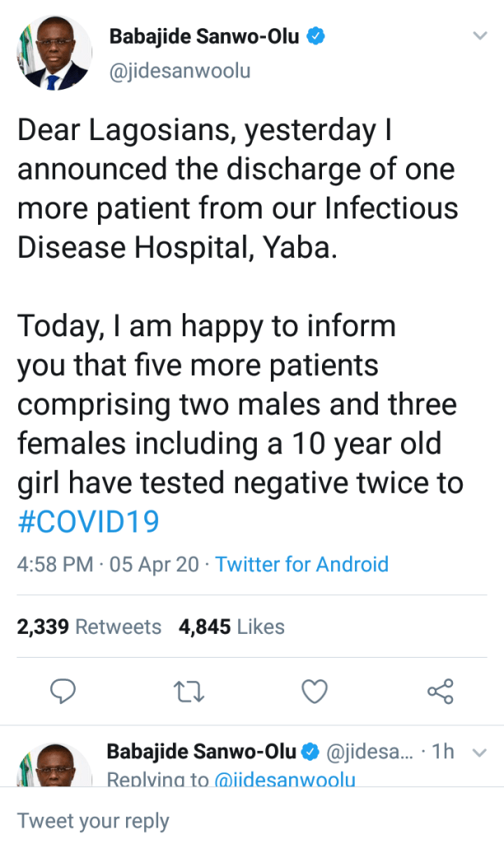
Task: Click the Replying to @jidesanwoolu mention
Action: 286,779
